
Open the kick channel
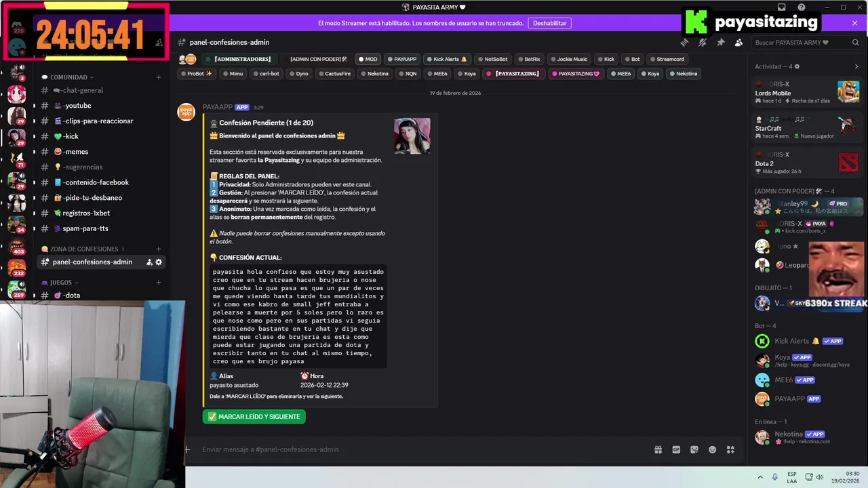pyautogui.click(x=102, y=136)
